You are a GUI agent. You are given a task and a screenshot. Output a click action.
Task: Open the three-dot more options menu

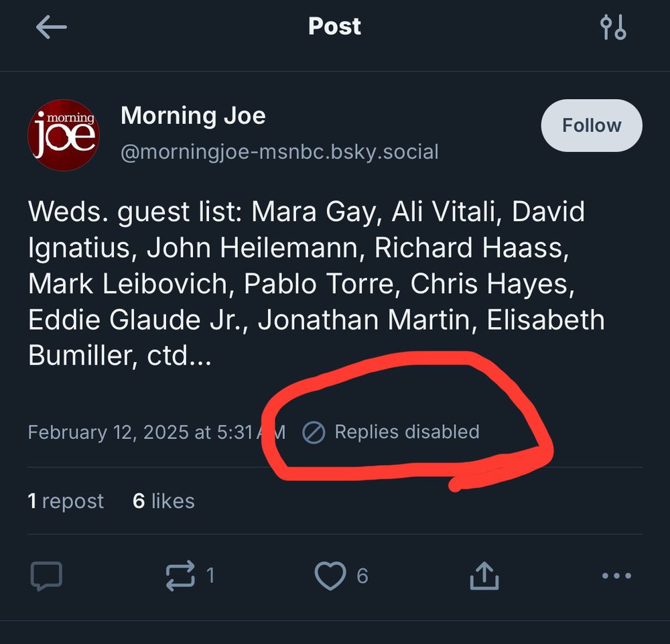click(616, 576)
